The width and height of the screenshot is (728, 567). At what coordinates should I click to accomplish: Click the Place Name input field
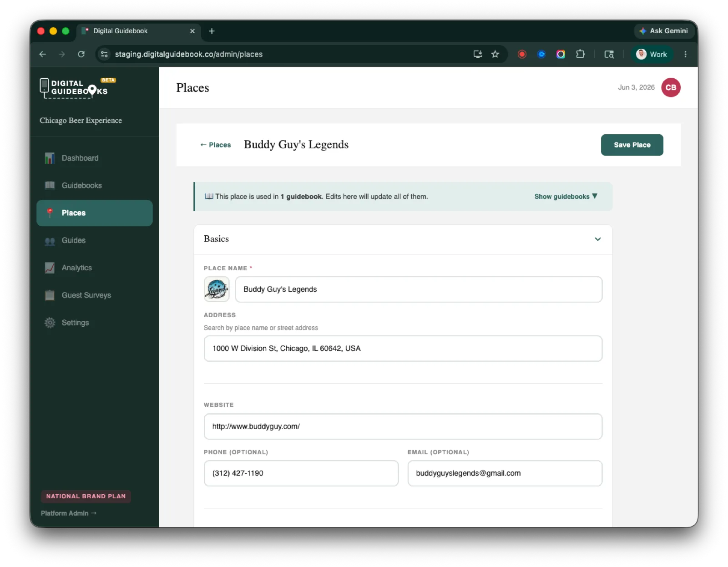coord(419,289)
